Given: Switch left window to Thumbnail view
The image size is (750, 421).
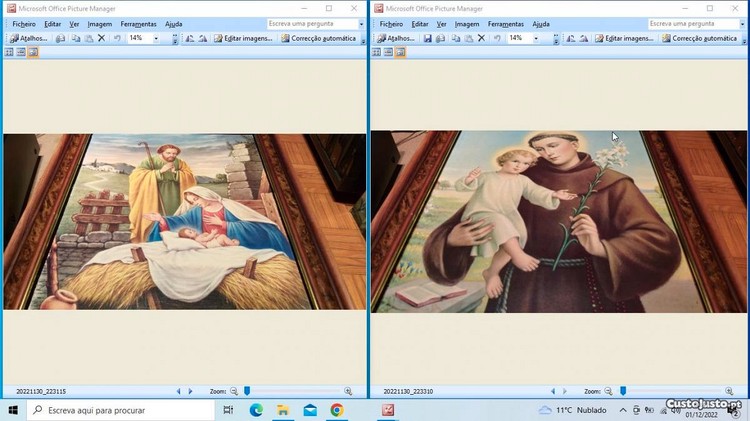Looking at the screenshot, I should (x=9, y=52).
